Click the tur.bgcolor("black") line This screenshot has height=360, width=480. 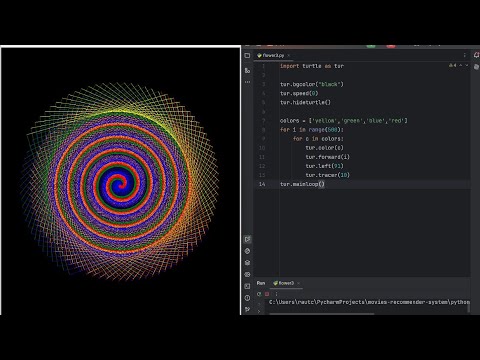[x=312, y=84]
